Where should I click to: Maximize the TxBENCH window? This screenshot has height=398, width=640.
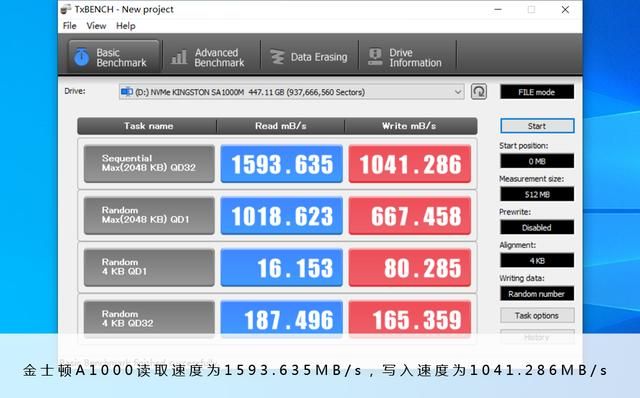tap(531, 9)
